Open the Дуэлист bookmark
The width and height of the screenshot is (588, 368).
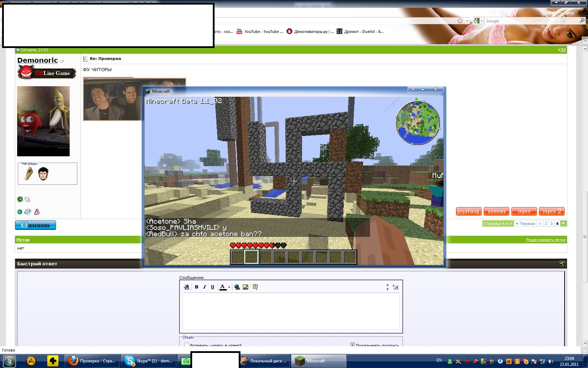pyautogui.click(x=360, y=32)
